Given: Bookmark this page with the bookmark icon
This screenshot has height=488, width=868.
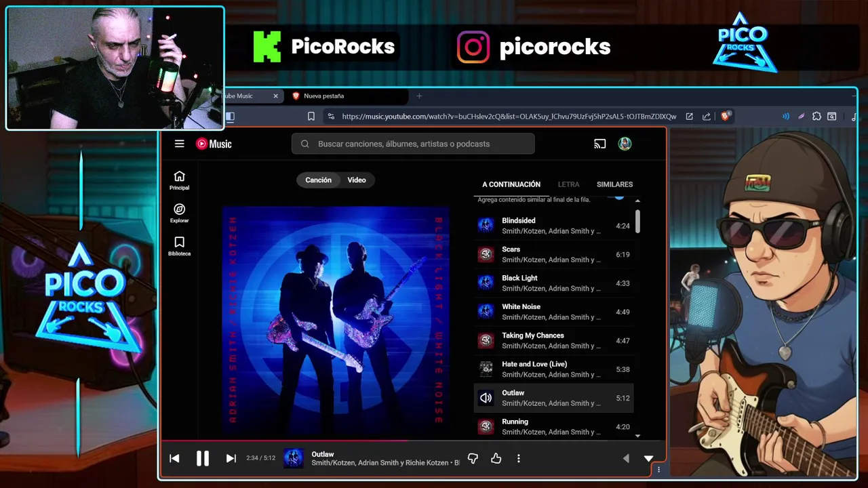Looking at the screenshot, I should 311,117.
